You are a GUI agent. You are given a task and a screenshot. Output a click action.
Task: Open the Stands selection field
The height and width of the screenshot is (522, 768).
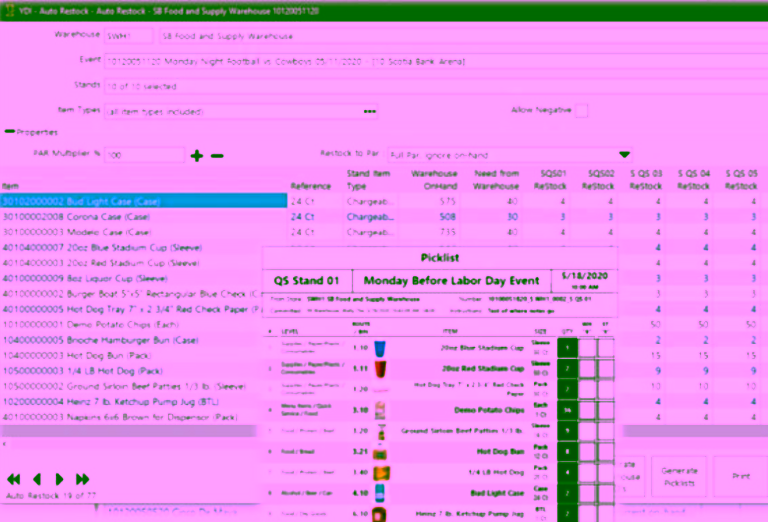pos(436,86)
